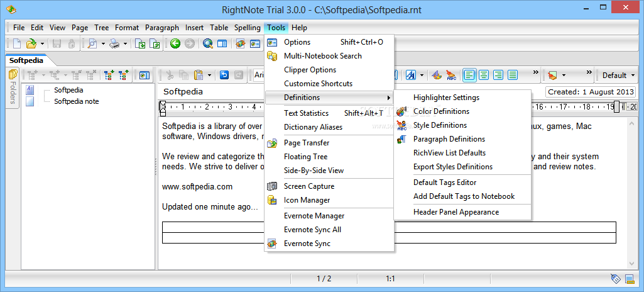This screenshot has height=292, width=644.
Task: Expand the highlighter toolbar overflow chevron
Action: pyautogui.click(x=589, y=72)
